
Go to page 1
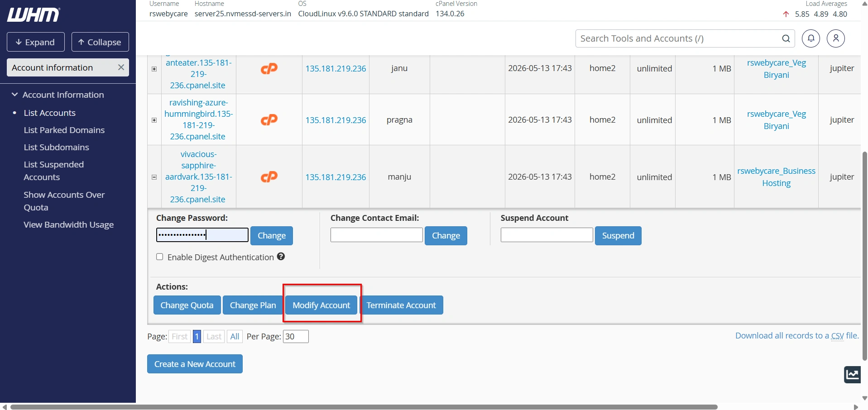pos(197,336)
